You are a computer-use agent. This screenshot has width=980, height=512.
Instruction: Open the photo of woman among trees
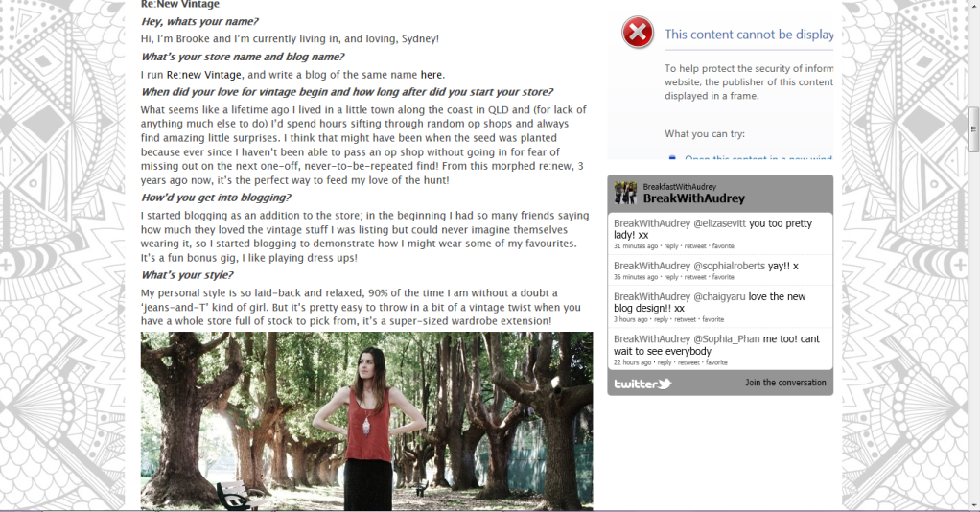pos(366,421)
